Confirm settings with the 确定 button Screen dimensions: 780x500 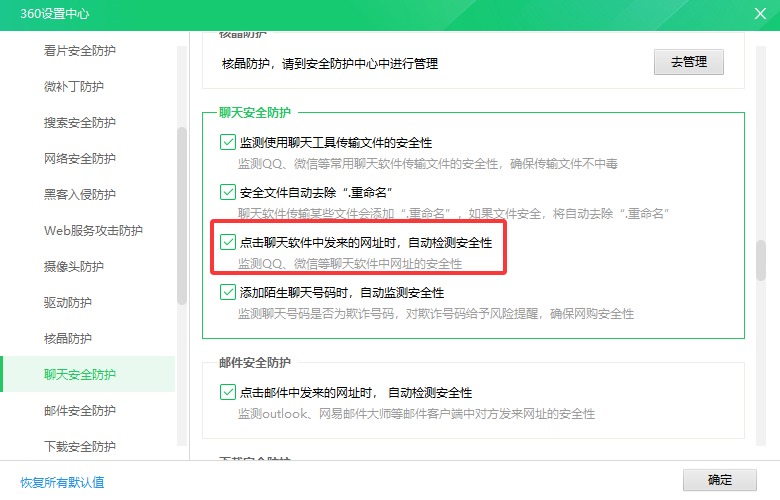pyautogui.click(x=719, y=480)
